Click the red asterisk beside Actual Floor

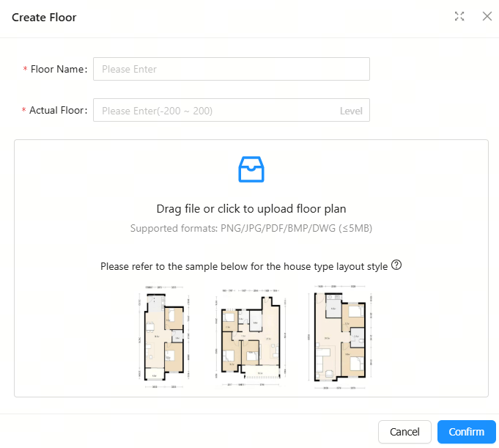[x=23, y=110]
